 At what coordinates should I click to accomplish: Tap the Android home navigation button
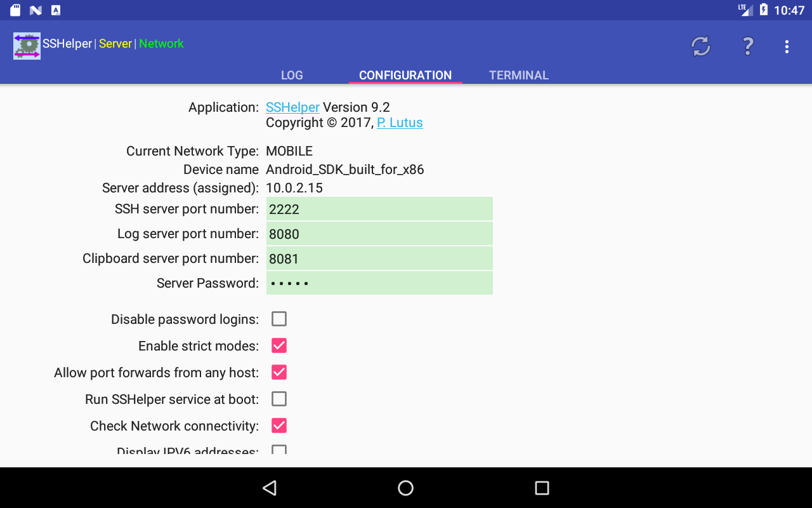(405, 488)
